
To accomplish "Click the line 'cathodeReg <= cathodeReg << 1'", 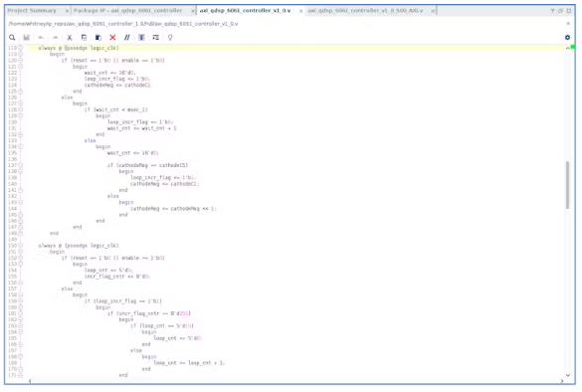I will click(173, 209).
